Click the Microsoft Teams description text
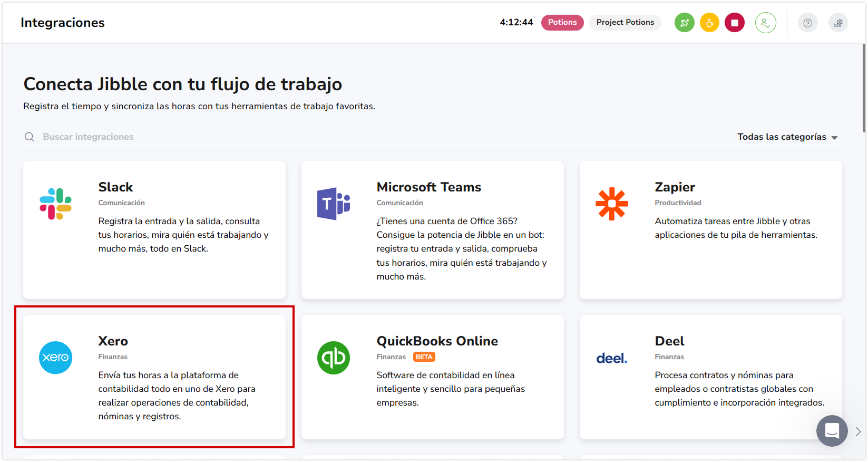Screen dimensions: 868x462 (x=462, y=248)
